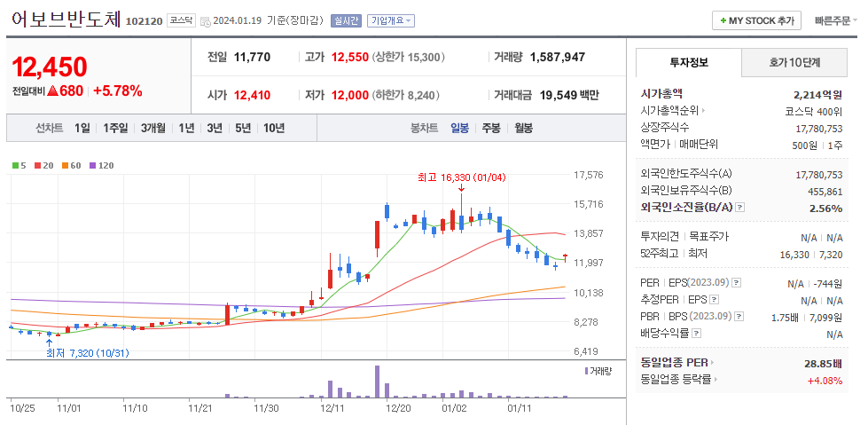Click the current price 12,450

(50, 67)
